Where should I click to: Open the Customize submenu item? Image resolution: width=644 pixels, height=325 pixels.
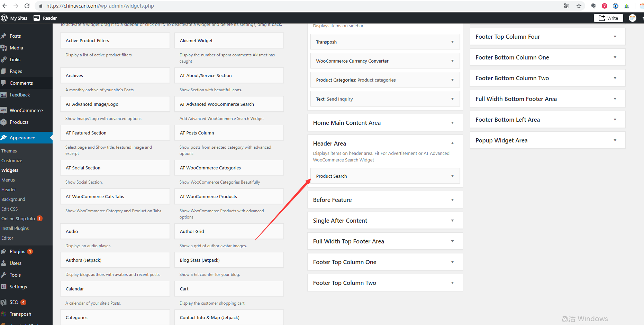12,161
